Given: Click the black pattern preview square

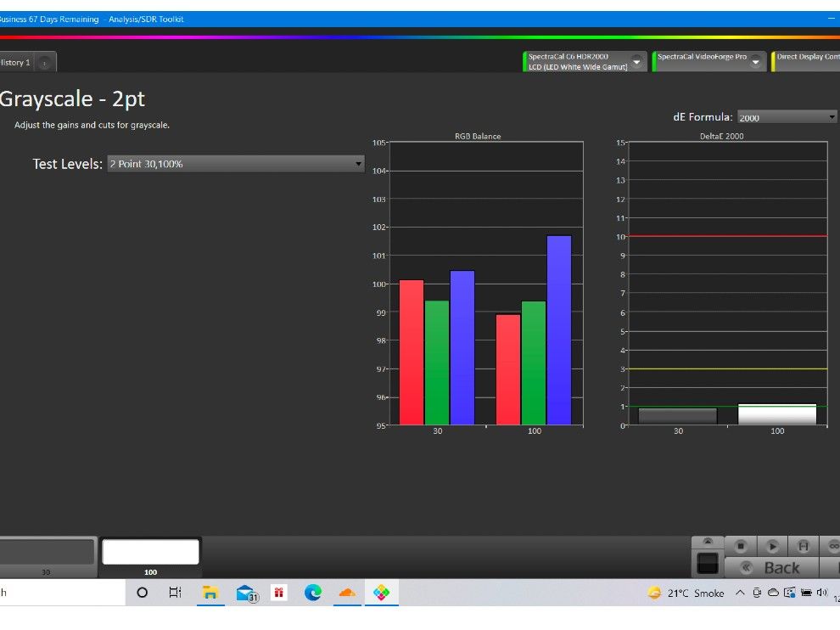Looking at the screenshot, I should click(x=708, y=564).
